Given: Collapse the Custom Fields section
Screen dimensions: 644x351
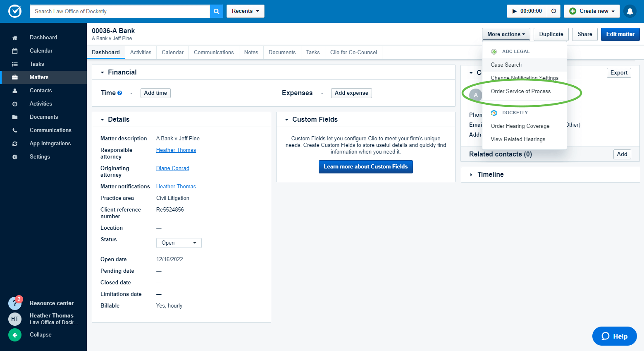Looking at the screenshot, I should click(286, 120).
